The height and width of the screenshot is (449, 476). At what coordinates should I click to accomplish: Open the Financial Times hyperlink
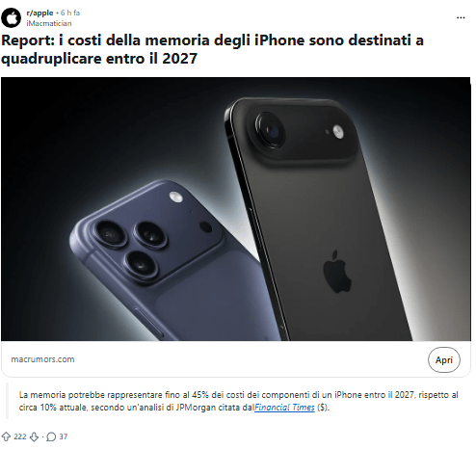(284, 408)
